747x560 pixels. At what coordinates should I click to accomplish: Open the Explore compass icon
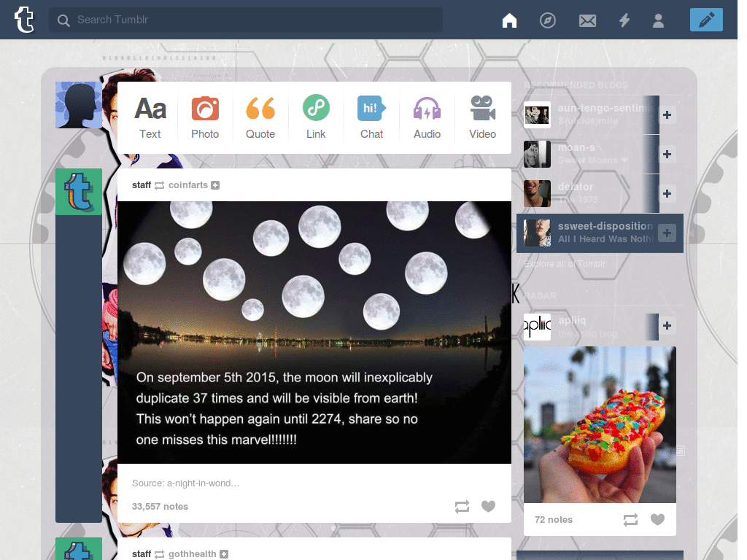pos(547,20)
